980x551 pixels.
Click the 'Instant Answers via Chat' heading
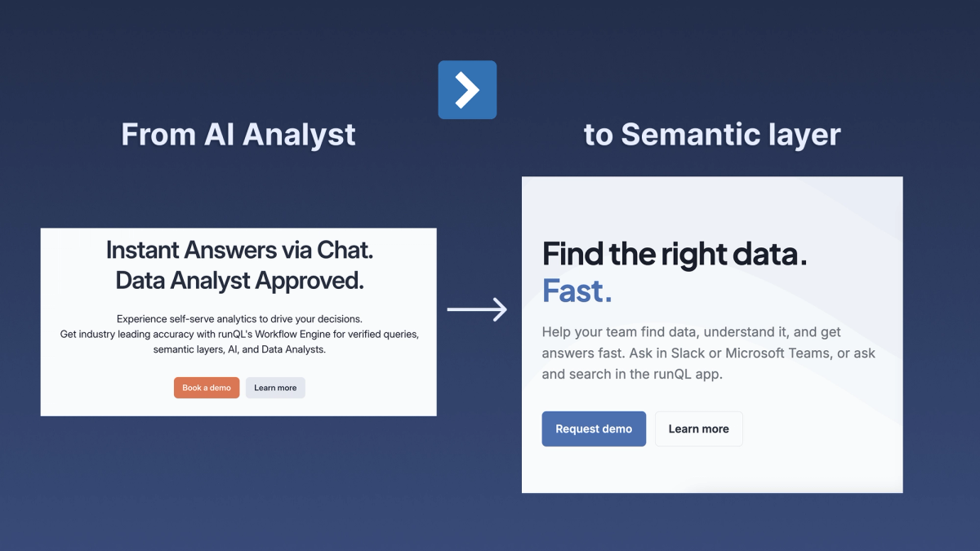pyautogui.click(x=238, y=250)
